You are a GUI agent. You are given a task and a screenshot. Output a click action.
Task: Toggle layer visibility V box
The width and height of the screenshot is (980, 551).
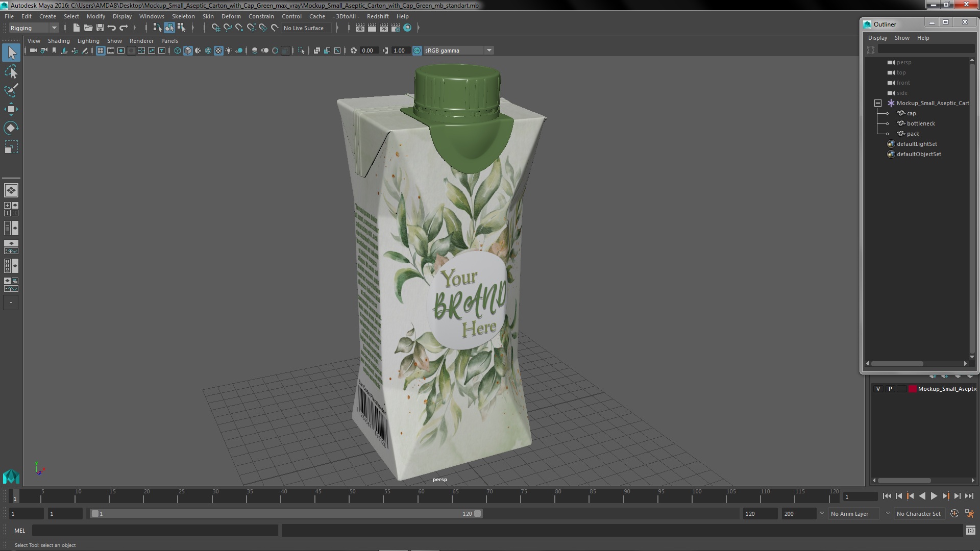pyautogui.click(x=878, y=389)
